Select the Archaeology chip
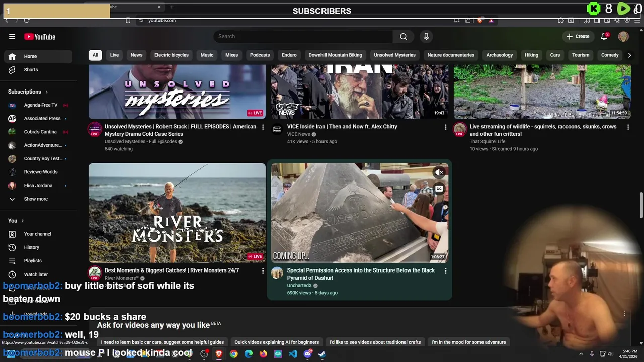Screen dimensions: 644x362 click(x=500, y=55)
